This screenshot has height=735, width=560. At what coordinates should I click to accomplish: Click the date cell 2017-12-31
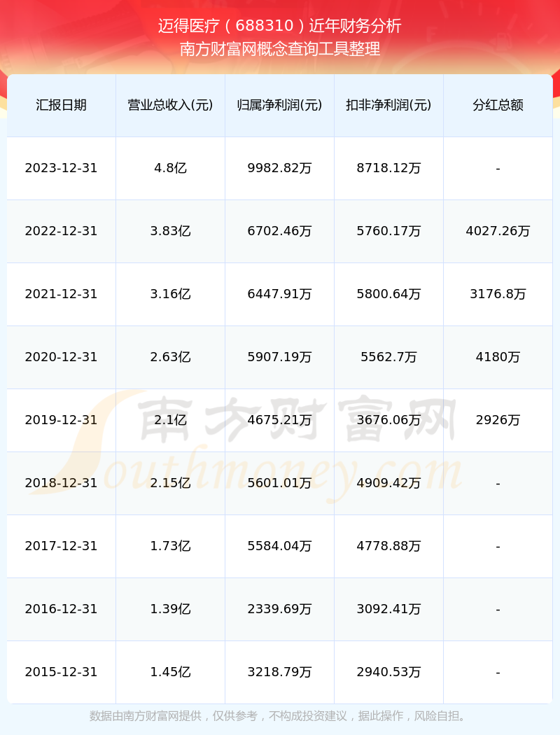coord(62,546)
